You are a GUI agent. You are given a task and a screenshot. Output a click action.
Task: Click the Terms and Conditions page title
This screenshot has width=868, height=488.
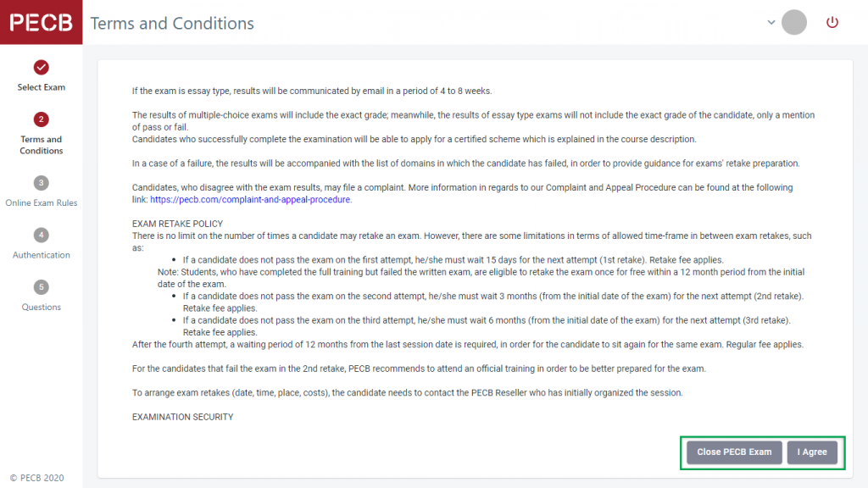tap(172, 24)
